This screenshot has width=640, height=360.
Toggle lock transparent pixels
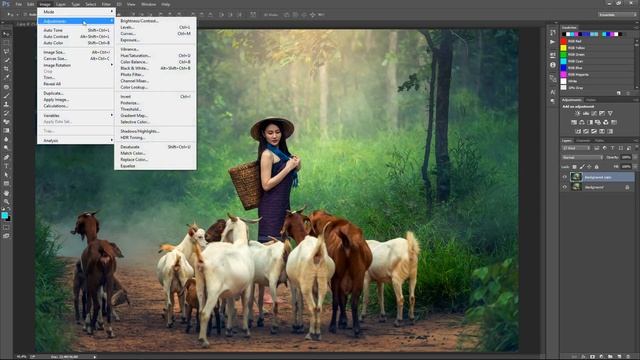coord(575,167)
